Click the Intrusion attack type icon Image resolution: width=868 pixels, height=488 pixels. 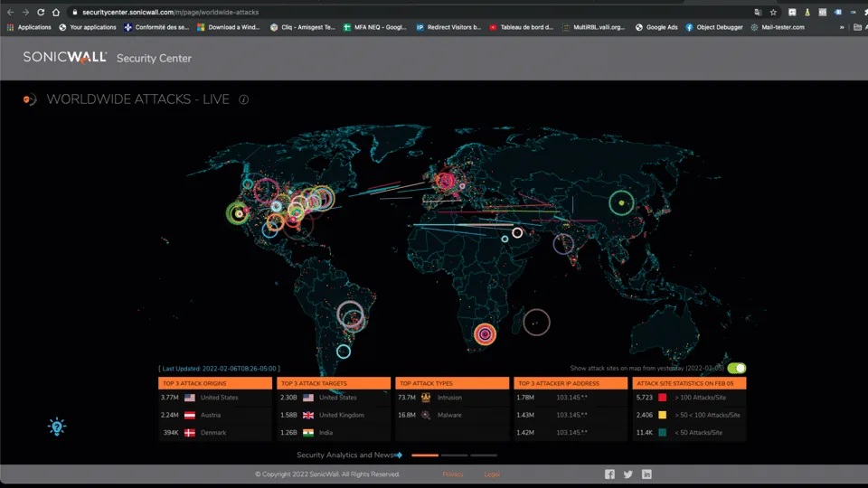coord(426,398)
